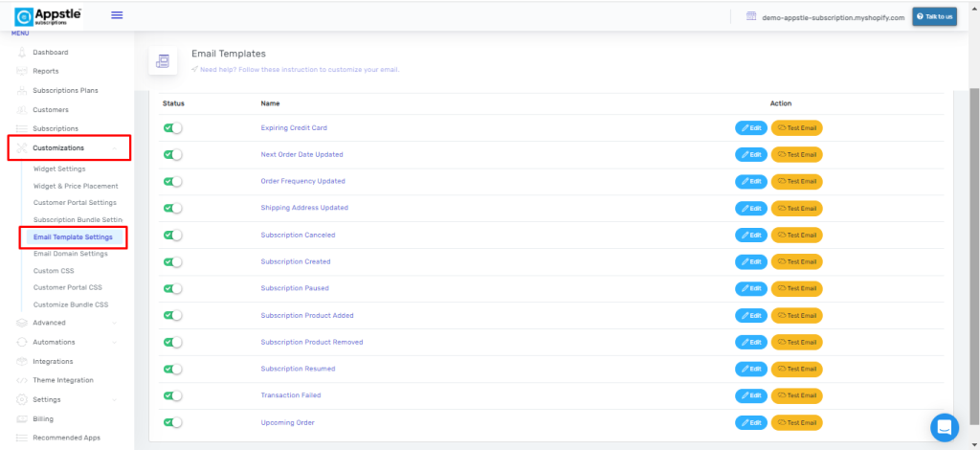This screenshot has height=450, width=980.
Task: Click the hamburger menu icon in header
Action: tap(117, 14)
